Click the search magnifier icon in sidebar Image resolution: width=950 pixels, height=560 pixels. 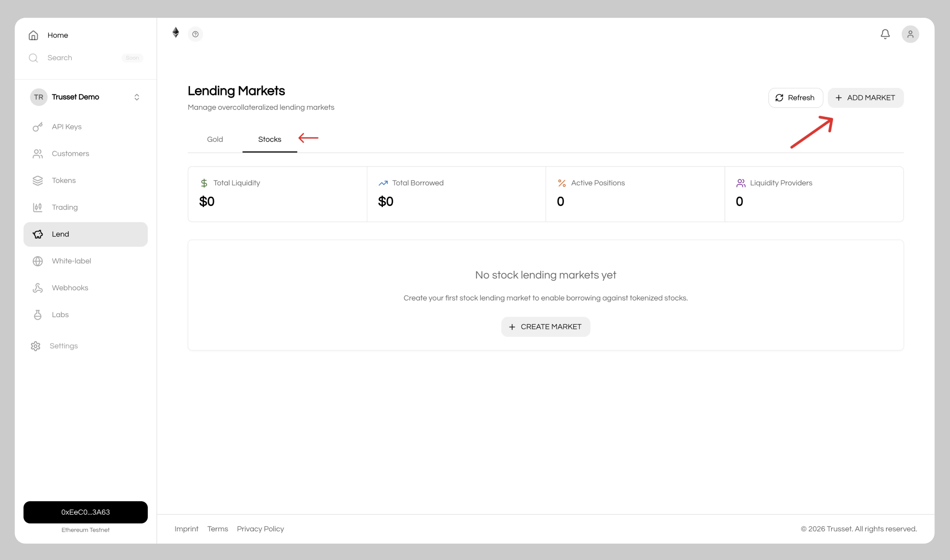coord(33,58)
